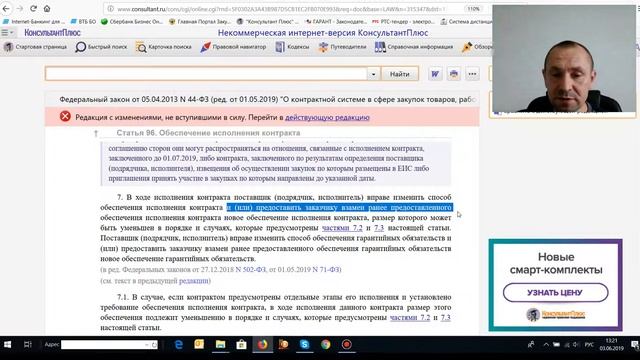Screen dimensions: 640x360
Task: Click the document search text field
Action: point(206,74)
